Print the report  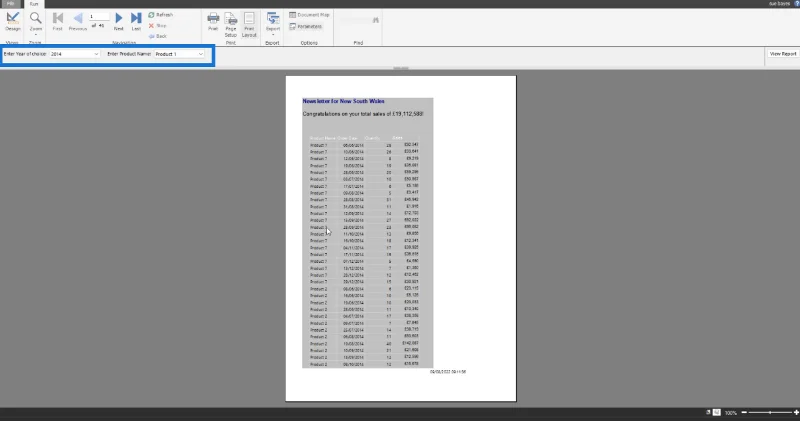pos(213,21)
